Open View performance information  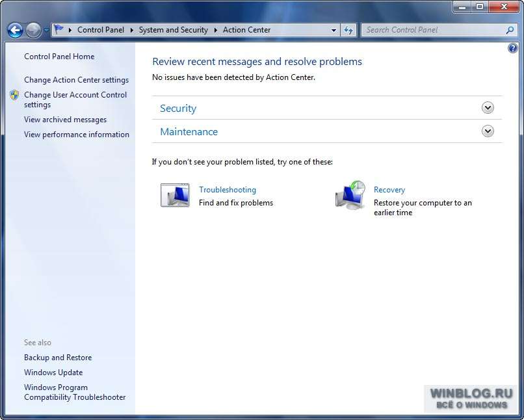[77, 135]
